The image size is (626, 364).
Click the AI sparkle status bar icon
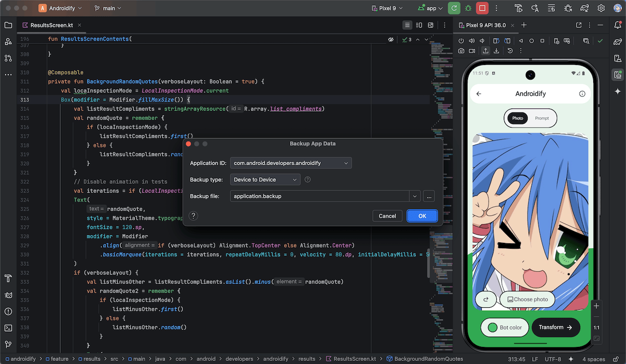click(x=571, y=359)
